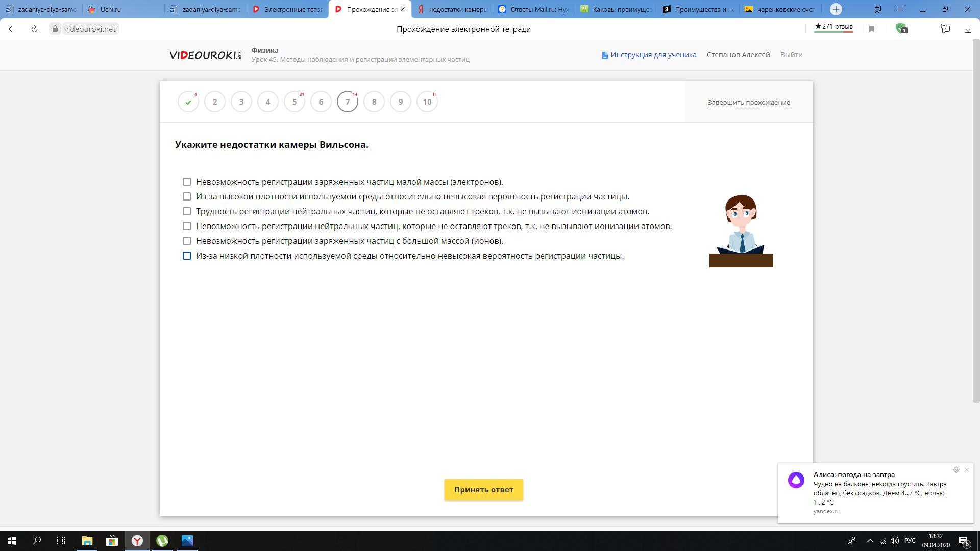Open browser downloads arrow icon
980x551 pixels.
pyautogui.click(x=967, y=29)
